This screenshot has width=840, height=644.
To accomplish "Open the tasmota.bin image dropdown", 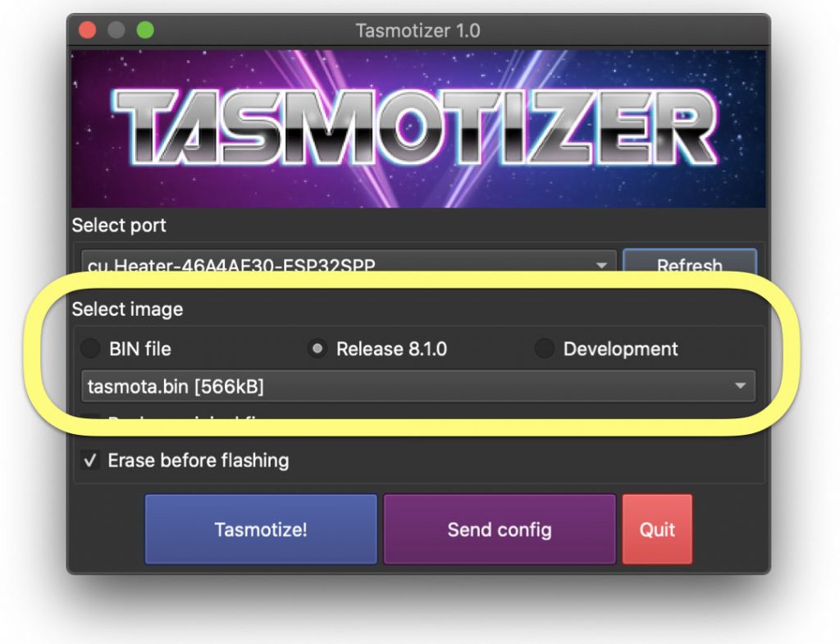I will coord(418,386).
